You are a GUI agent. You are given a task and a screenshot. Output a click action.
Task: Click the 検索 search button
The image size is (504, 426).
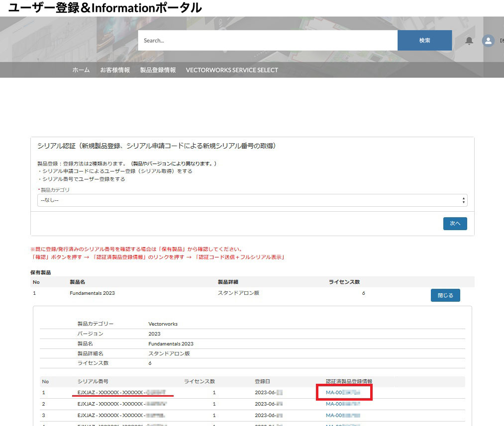(424, 40)
